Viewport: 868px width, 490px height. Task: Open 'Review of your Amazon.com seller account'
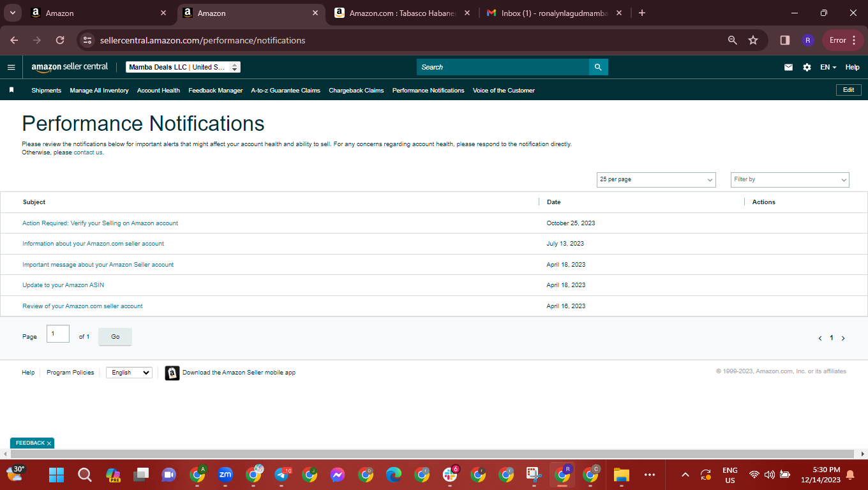coord(82,306)
